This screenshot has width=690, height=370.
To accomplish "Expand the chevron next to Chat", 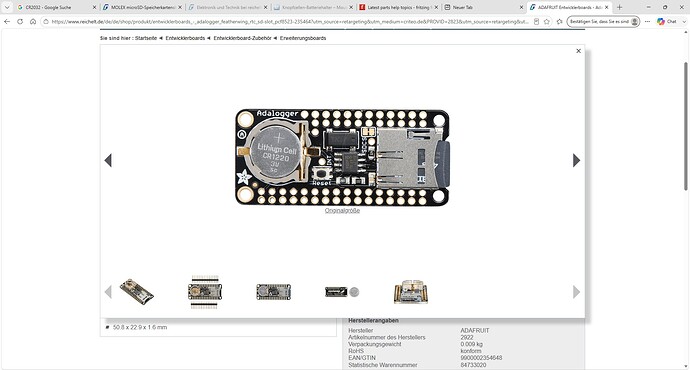I will click(684, 22).
